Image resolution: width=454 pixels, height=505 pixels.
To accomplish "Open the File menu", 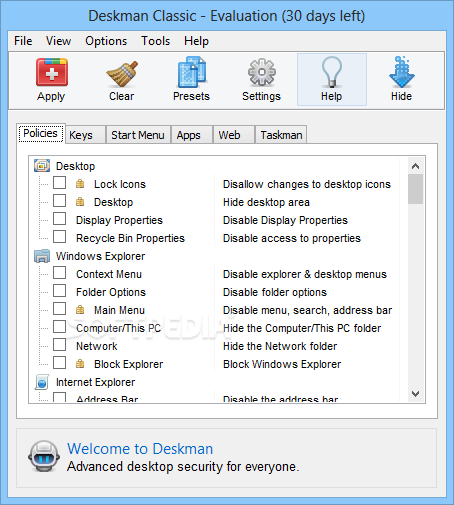I will tap(23, 41).
